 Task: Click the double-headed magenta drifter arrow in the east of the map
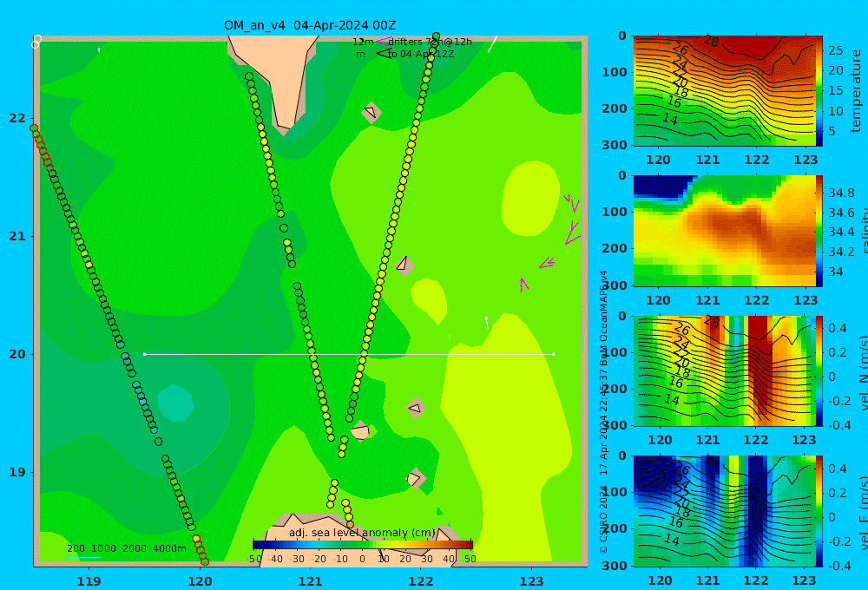point(547,263)
